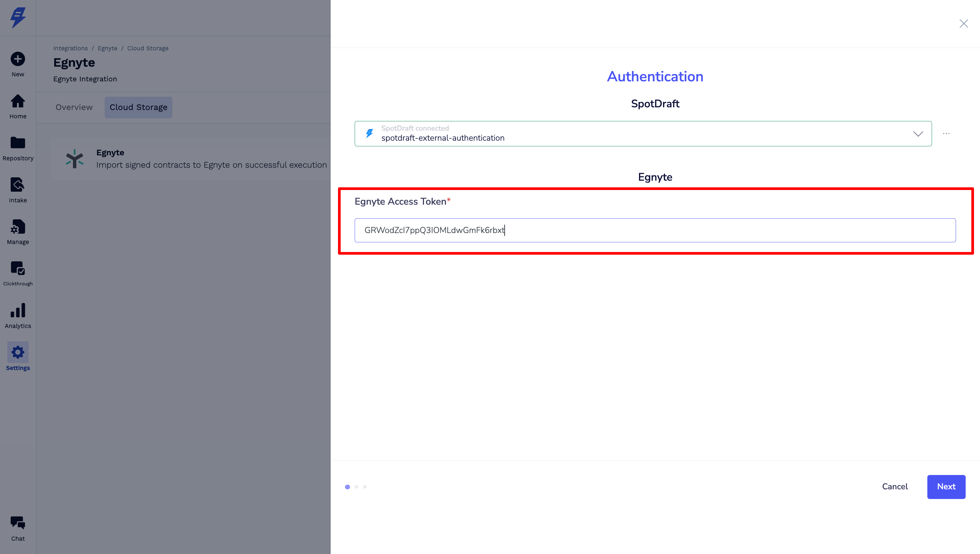
Task: Click the New plus icon
Action: (x=18, y=59)
